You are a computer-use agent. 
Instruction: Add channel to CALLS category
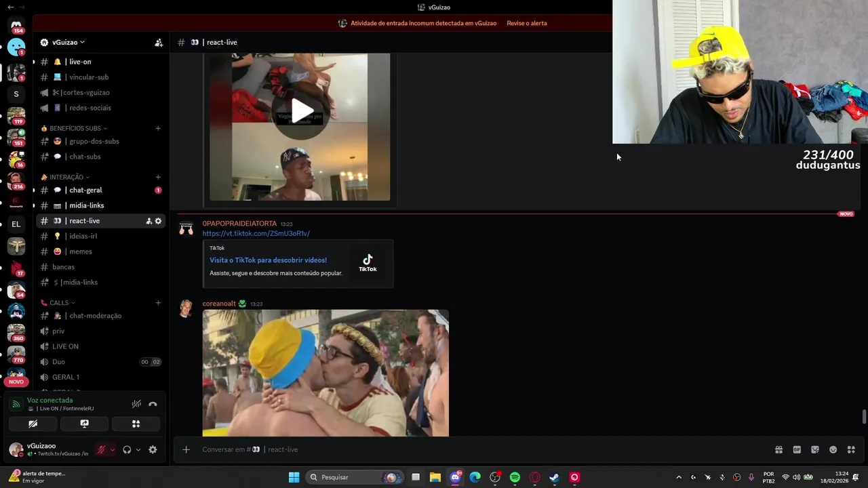[158, 302]
